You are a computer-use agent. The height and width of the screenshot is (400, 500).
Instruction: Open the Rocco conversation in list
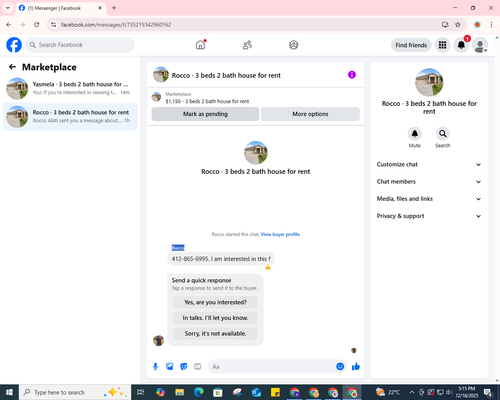tap(70, 117)
